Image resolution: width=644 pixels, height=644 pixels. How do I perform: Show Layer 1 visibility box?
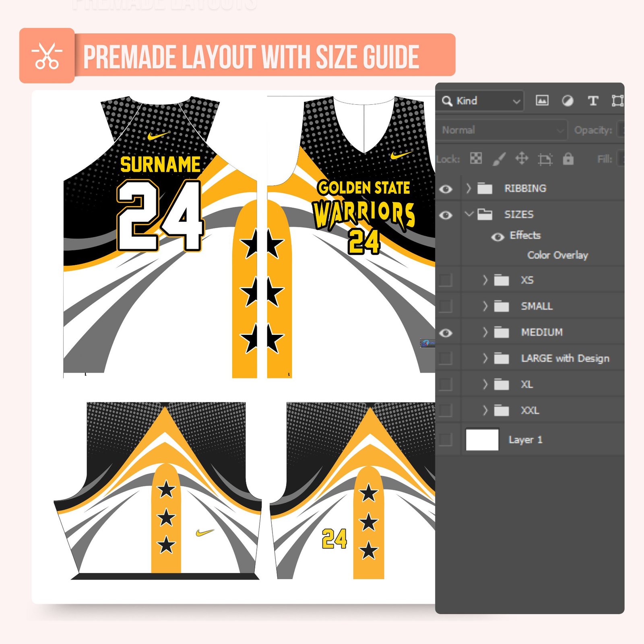(x=446, y=440)
